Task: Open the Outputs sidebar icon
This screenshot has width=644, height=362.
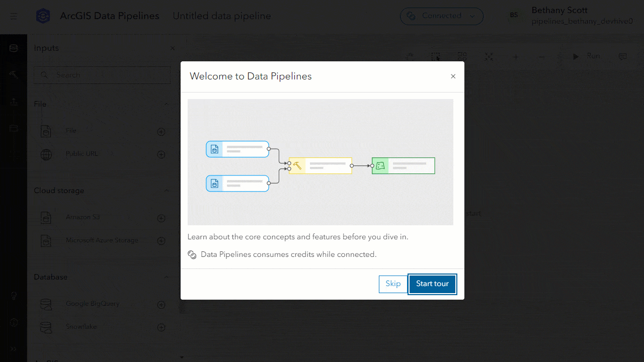Action: point(14,101)
